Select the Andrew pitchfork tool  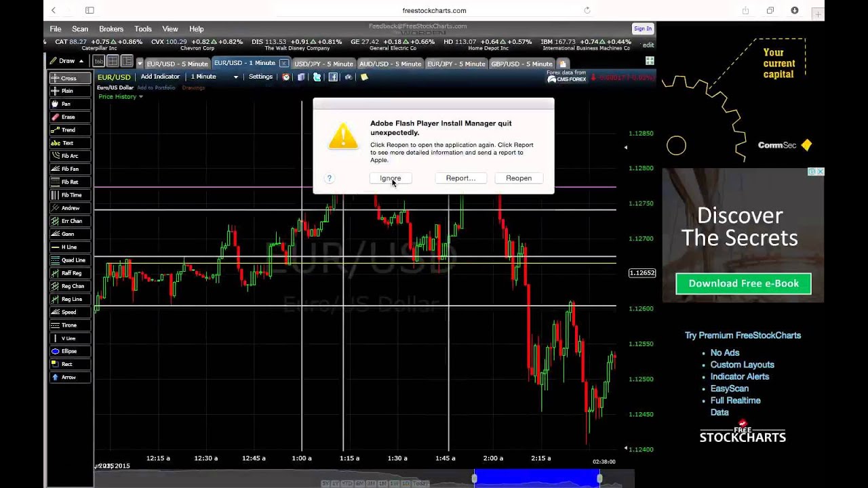(70, 208)
